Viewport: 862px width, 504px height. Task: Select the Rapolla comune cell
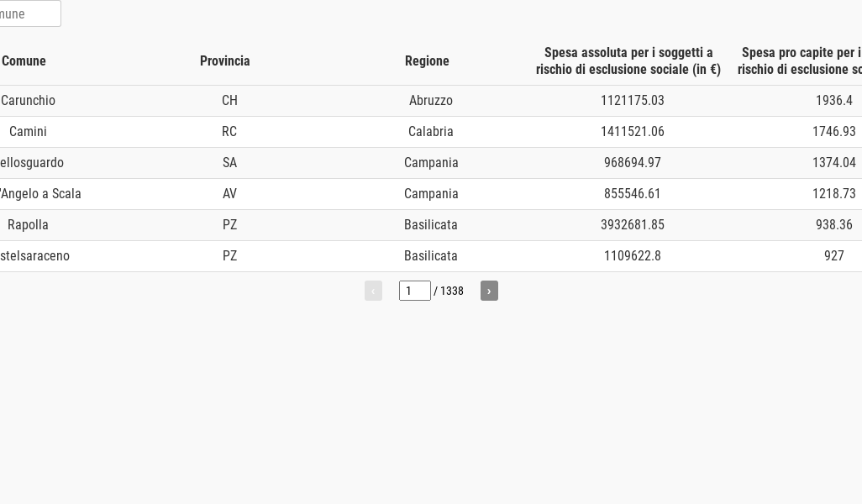pyautogui.click(x=28, y=225)
